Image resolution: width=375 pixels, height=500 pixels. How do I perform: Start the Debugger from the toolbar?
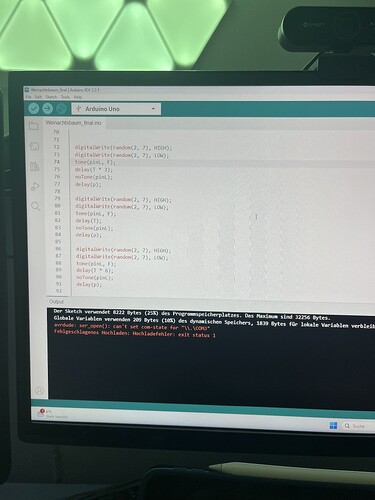(x=61, y=109)
